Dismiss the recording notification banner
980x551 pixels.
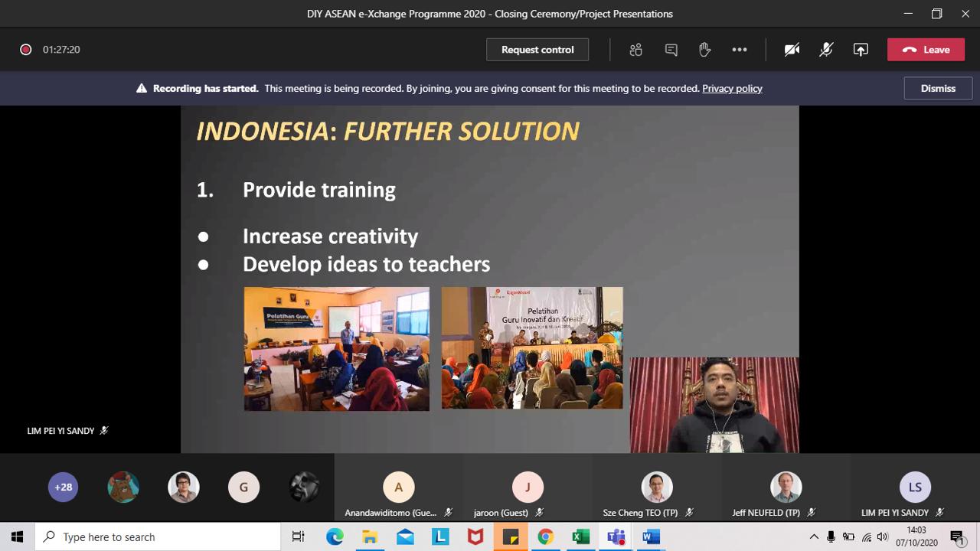[x=938, y=89]
